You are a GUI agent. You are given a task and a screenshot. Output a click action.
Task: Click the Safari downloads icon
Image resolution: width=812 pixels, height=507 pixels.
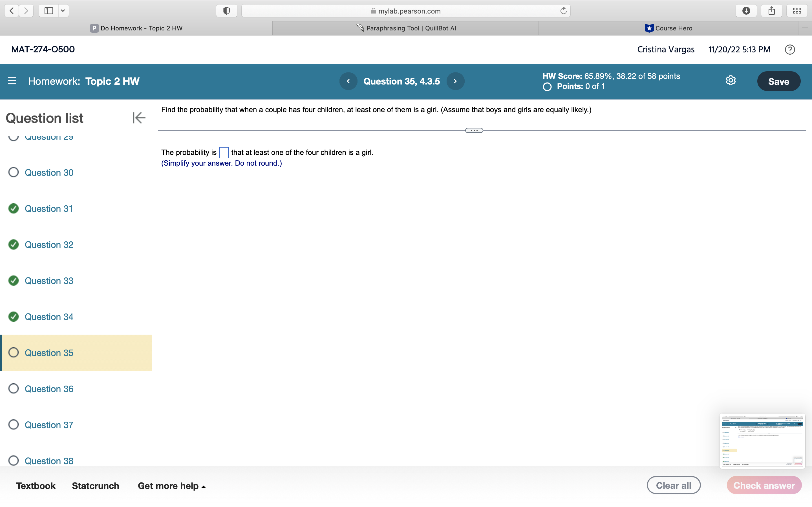[x=746, y=11]
